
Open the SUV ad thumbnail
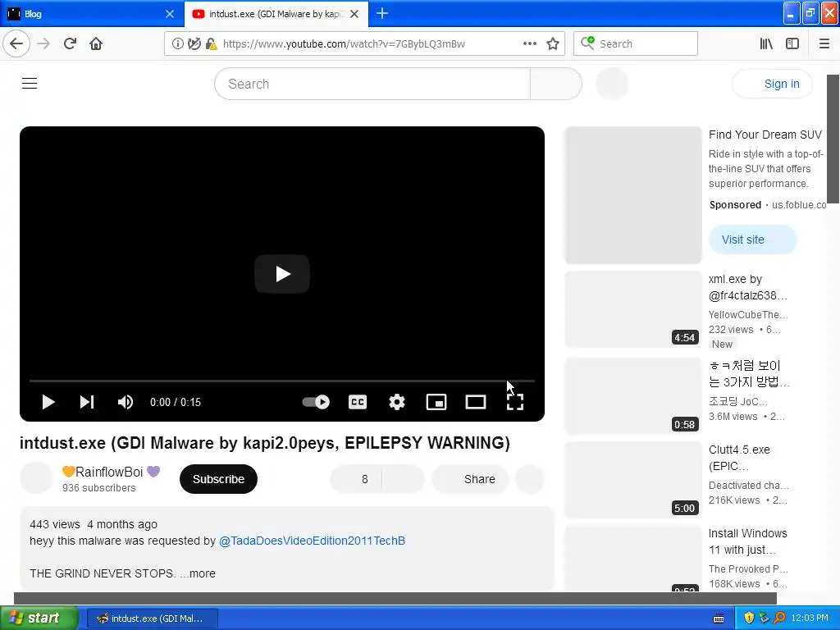632,195
